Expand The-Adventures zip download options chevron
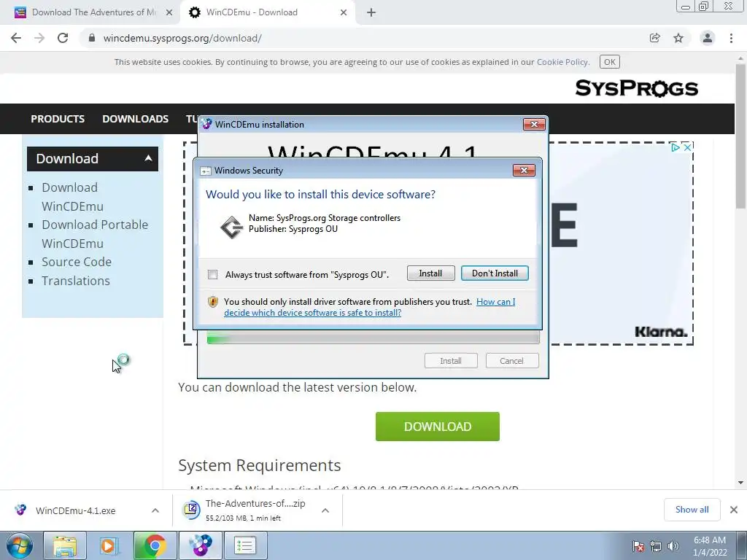The image size is (747, 560). 325,510
